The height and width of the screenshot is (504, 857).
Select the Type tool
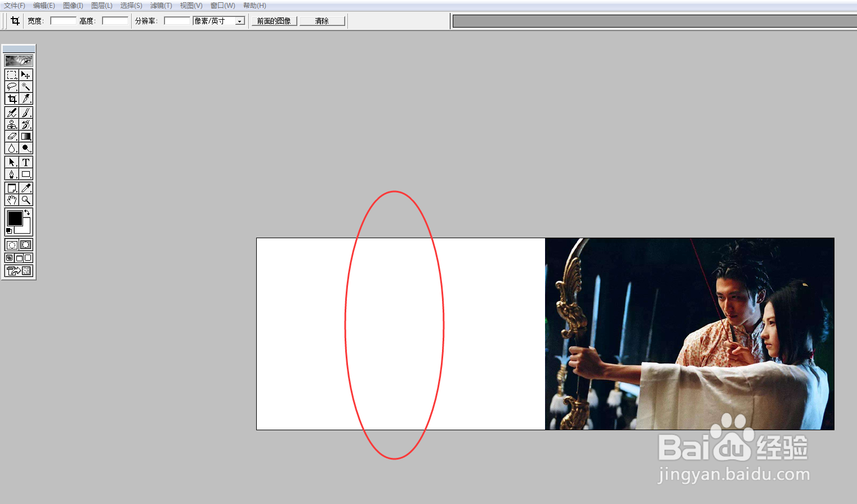pos(26,162)
